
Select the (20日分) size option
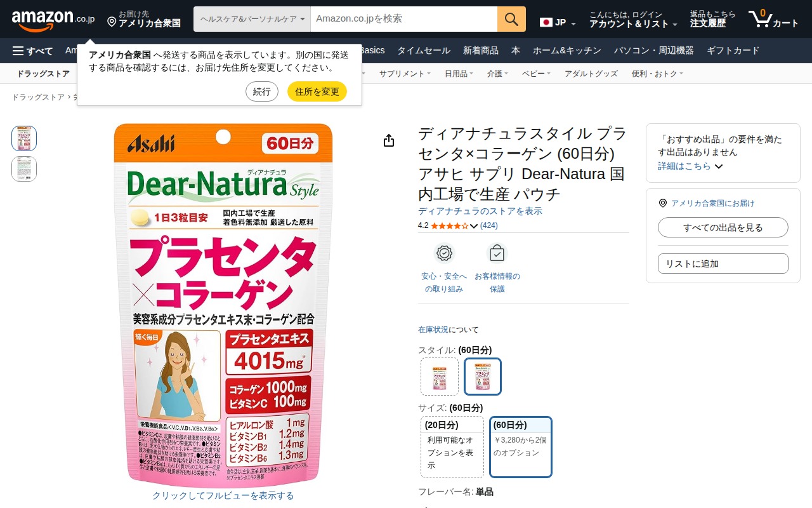pos(452,447)
